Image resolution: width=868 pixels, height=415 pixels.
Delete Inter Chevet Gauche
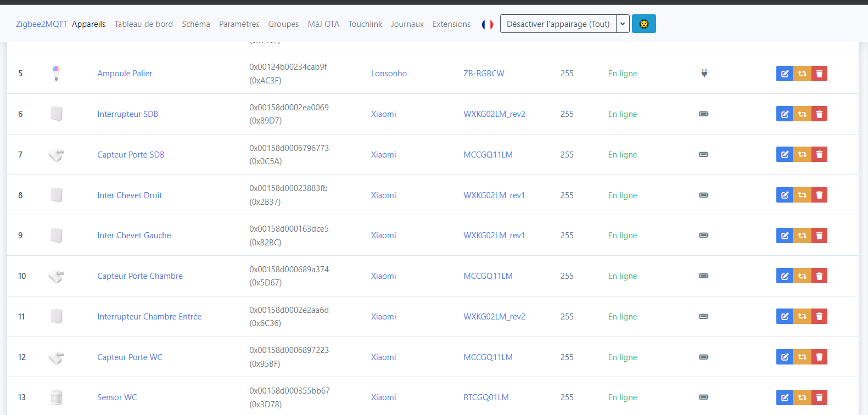(819, 235)
